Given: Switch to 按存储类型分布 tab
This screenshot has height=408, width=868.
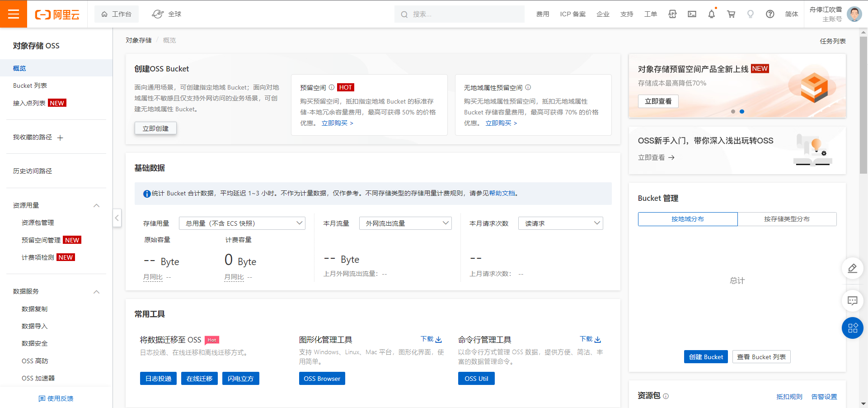Looking at the screenshot, I should pyautogui.click(x=787, y=219).
